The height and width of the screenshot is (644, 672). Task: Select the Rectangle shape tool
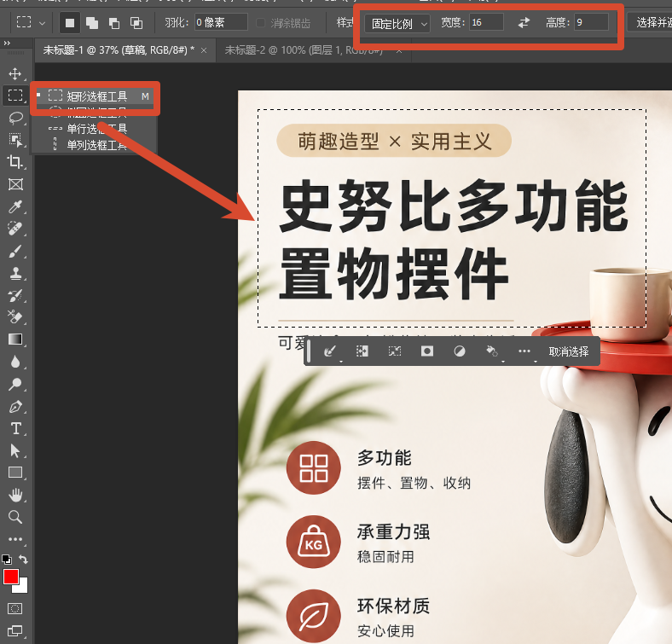15,473
